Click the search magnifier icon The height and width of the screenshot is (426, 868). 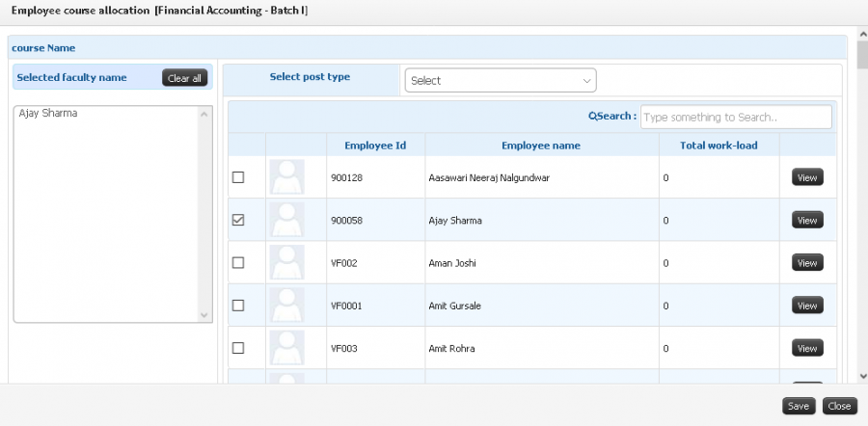(x=592, y=117)
